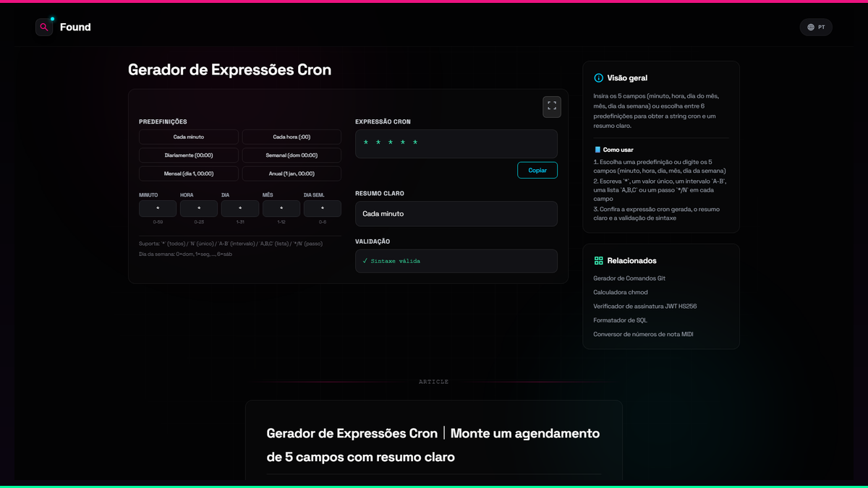Click the Relacionados grid icon

(x=598, y=261)
